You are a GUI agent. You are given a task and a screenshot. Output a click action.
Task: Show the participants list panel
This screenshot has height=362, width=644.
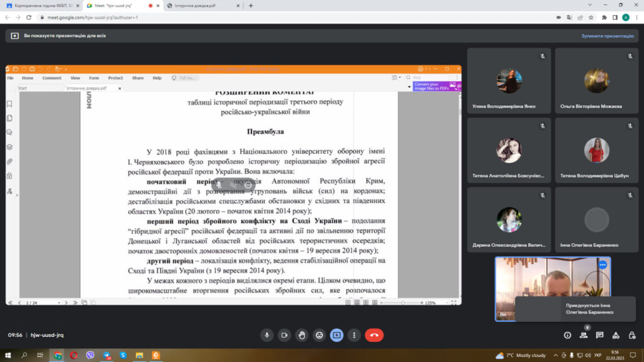point(584,335)
